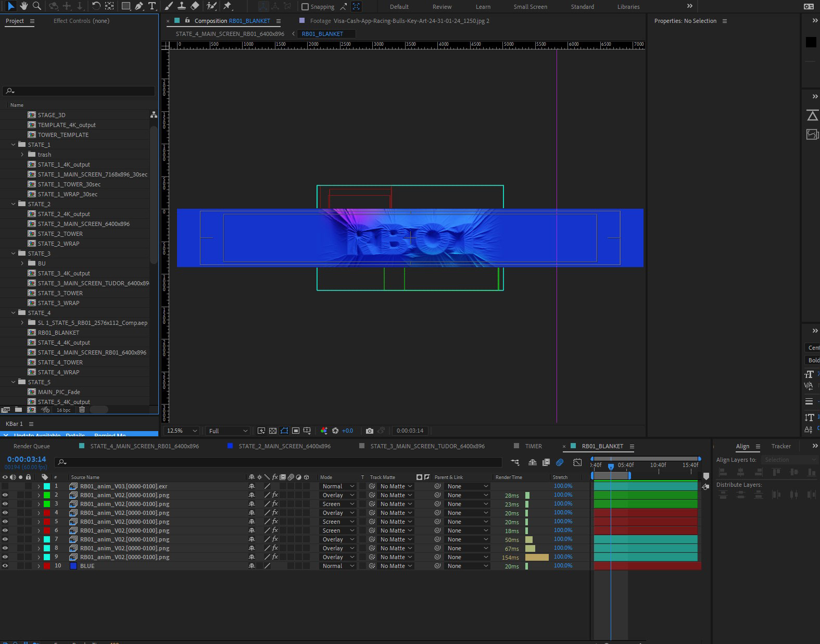Viewport: 820px width, 644px height.
Task: Toggle the Transparency Grid icon
Action: point(273,431)
